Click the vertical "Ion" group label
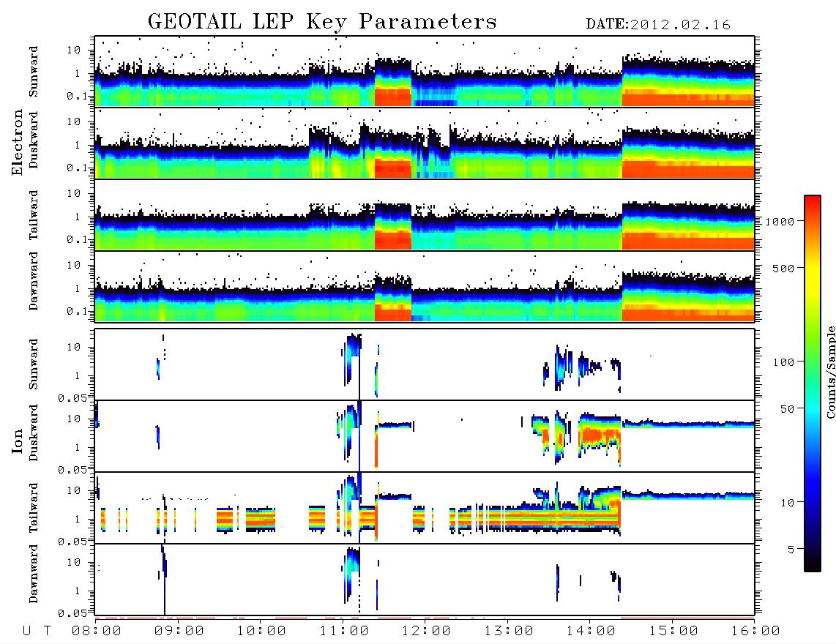This screenshot has height=644, width=836. point(18,441)
